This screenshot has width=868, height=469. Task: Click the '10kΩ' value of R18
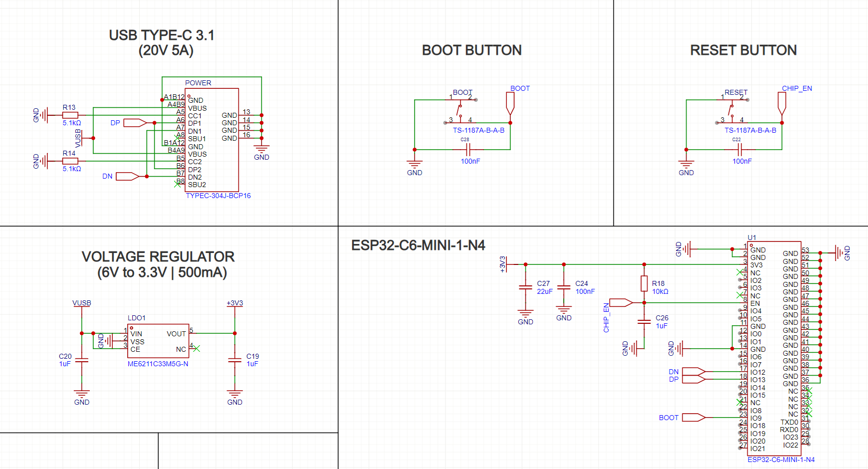pos(660,291)
